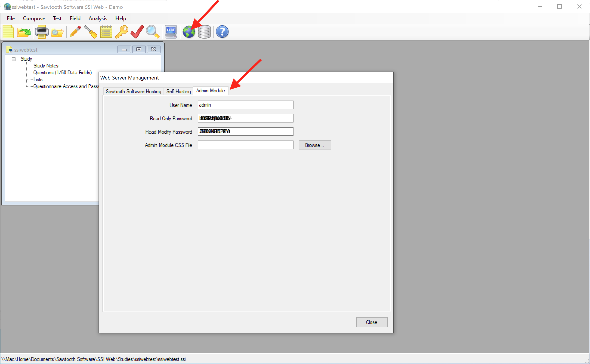Expand the Study tree node

pos(14,58)
